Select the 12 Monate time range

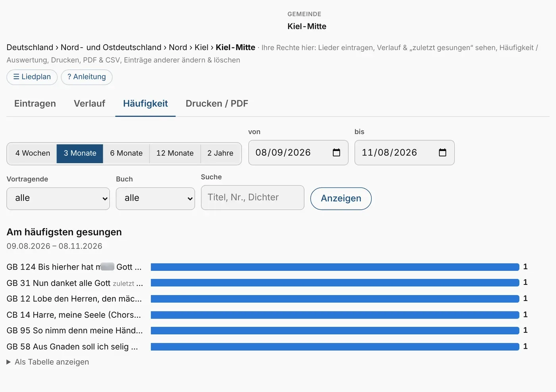click(x=175, y=153)
